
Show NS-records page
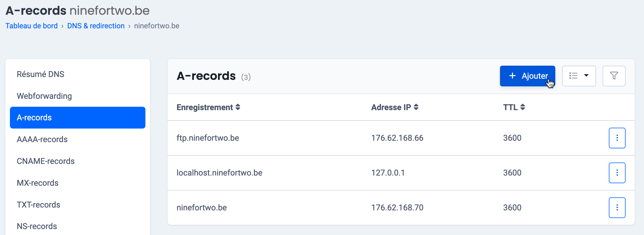coord(37,226)
